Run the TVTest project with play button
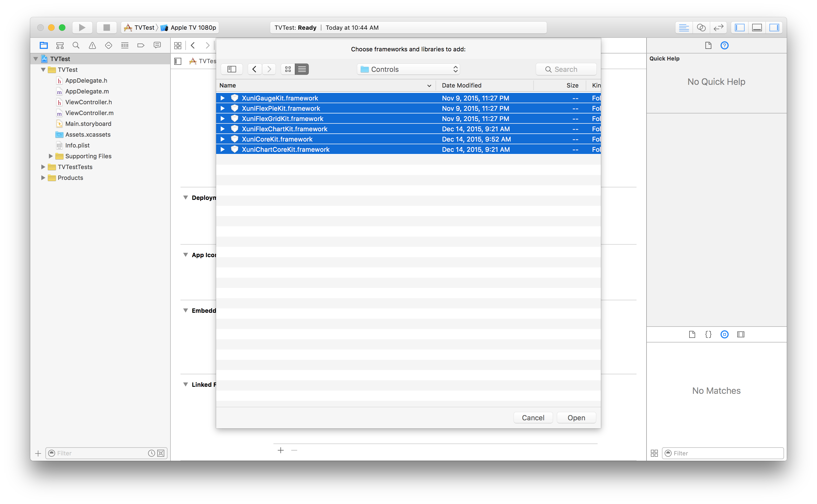817x504 pixels. pyautogui.click(x=82, y=27)
